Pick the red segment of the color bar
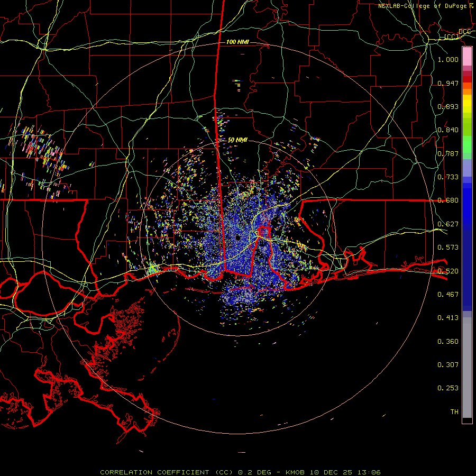 coord(467,79)
